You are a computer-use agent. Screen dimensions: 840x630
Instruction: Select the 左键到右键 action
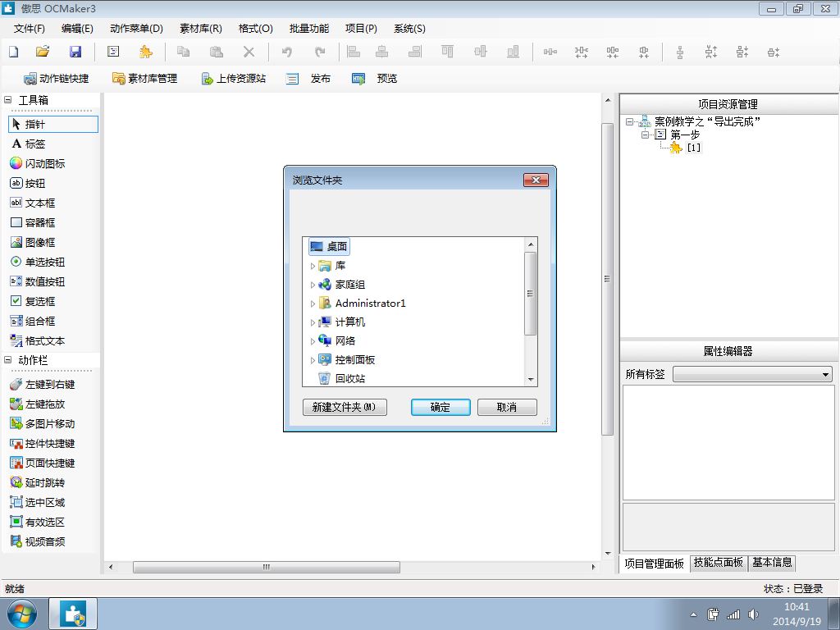(x=43, y=384)
